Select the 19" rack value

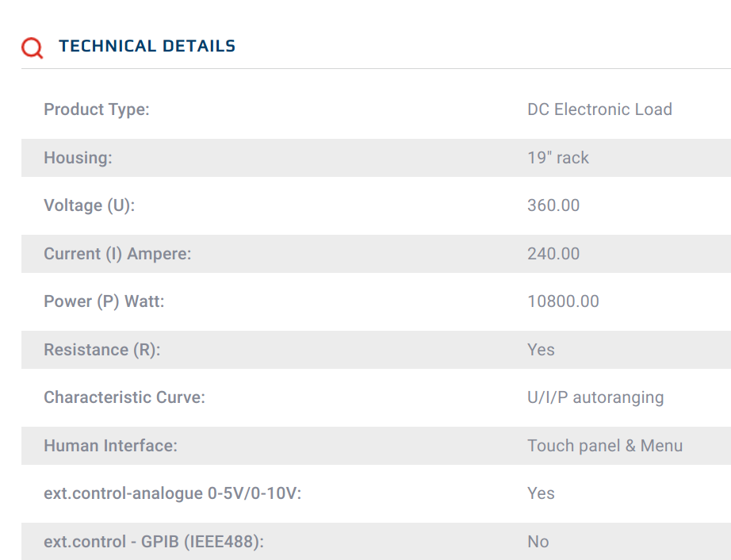tap(558, 158)
